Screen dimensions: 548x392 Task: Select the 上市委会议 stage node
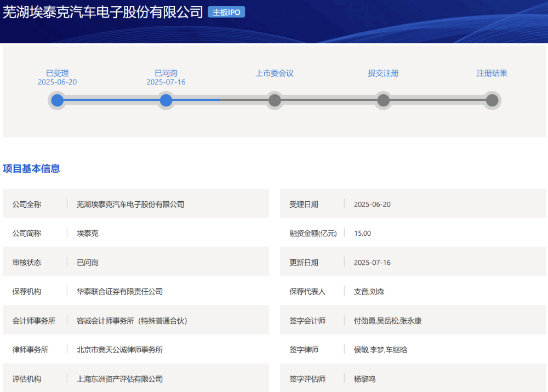275,100
